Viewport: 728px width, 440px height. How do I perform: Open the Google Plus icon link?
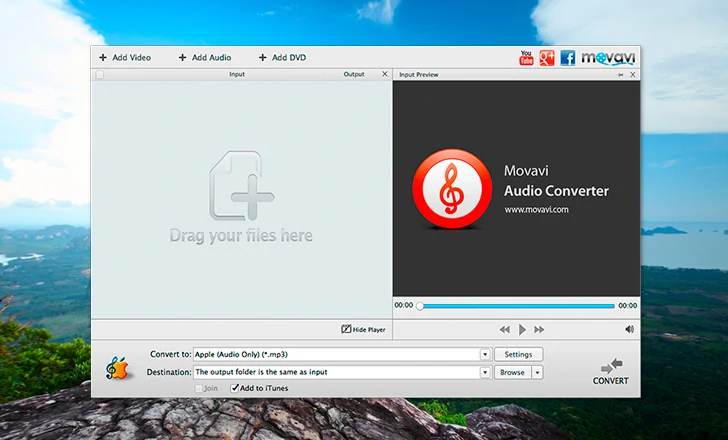tap(547, 58)
